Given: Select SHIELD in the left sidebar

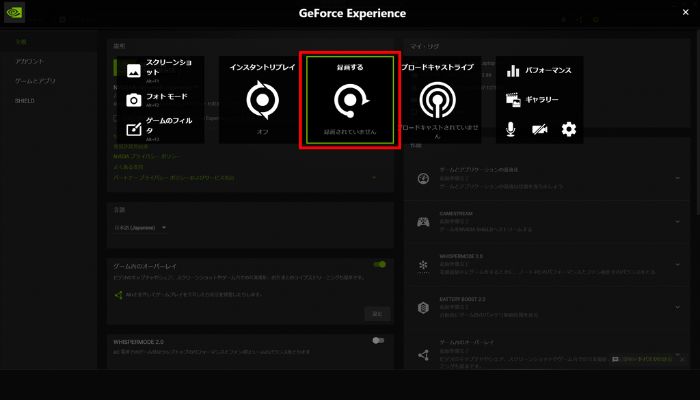Looking at the screenshot, I should (x=25, y=101).
